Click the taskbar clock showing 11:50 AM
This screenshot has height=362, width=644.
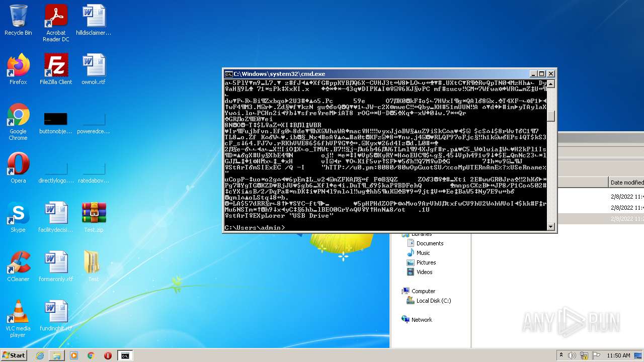coord(618,355)
